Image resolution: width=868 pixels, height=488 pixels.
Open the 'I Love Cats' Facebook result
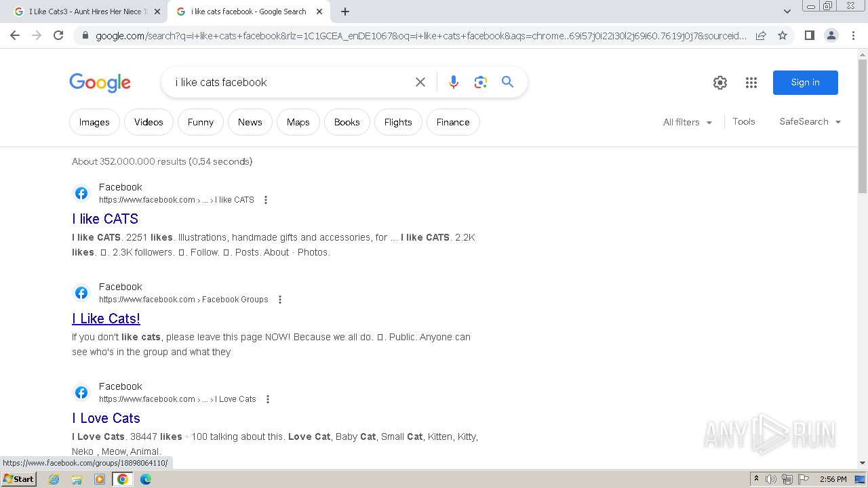coord(106,418)
